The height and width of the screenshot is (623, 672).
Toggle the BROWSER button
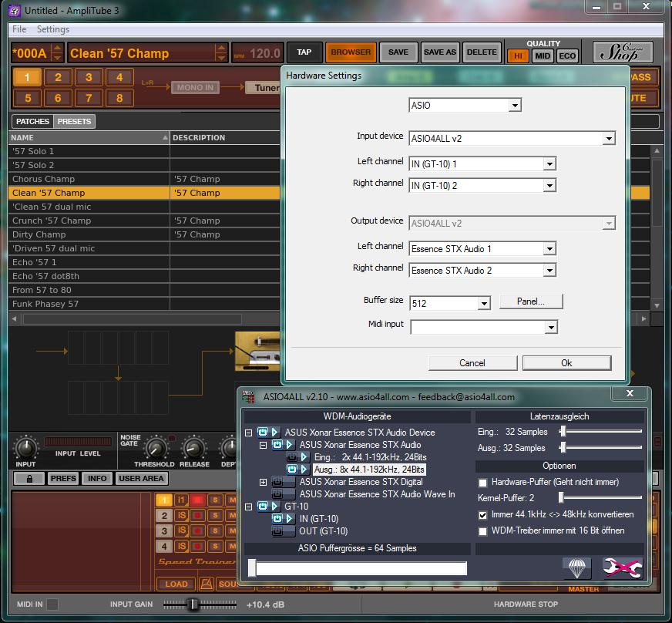(351, 52)
